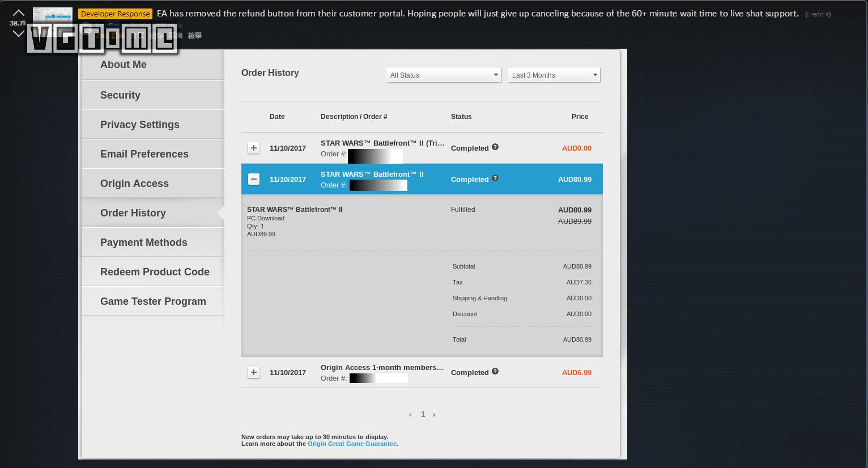868x468 pixels.
Task: Click the Order History page heading
Action: (270, 73)
